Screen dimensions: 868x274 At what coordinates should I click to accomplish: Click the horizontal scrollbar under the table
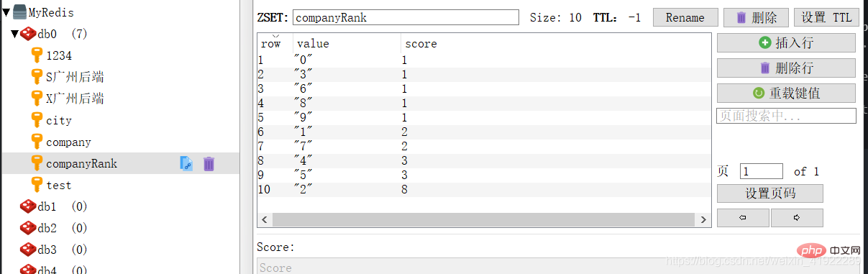(x=484, y=219)
